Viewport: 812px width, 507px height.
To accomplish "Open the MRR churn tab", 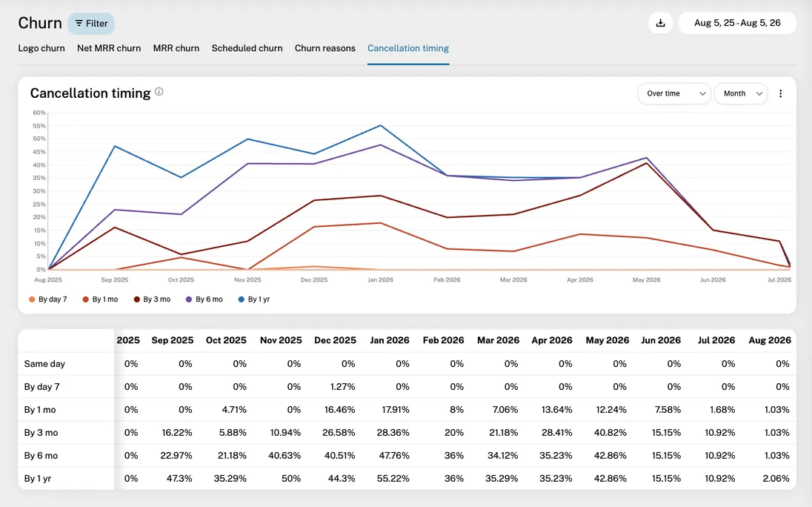I will 176,48.
